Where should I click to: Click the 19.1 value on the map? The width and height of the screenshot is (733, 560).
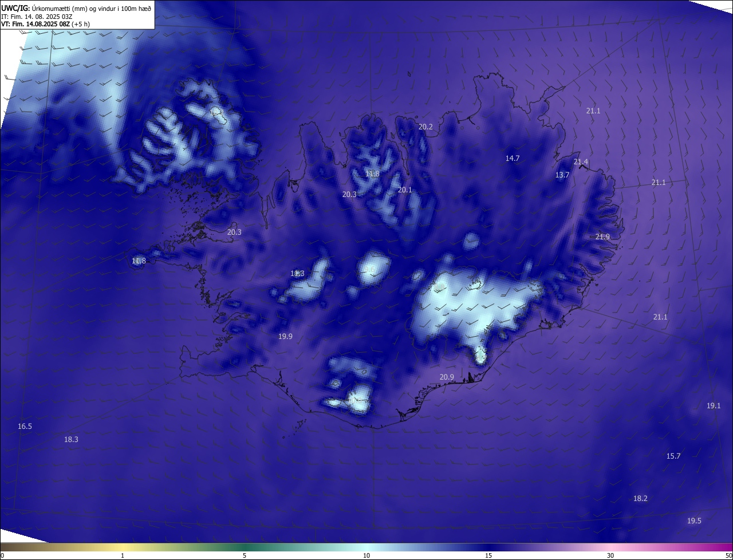coord(713,406)
